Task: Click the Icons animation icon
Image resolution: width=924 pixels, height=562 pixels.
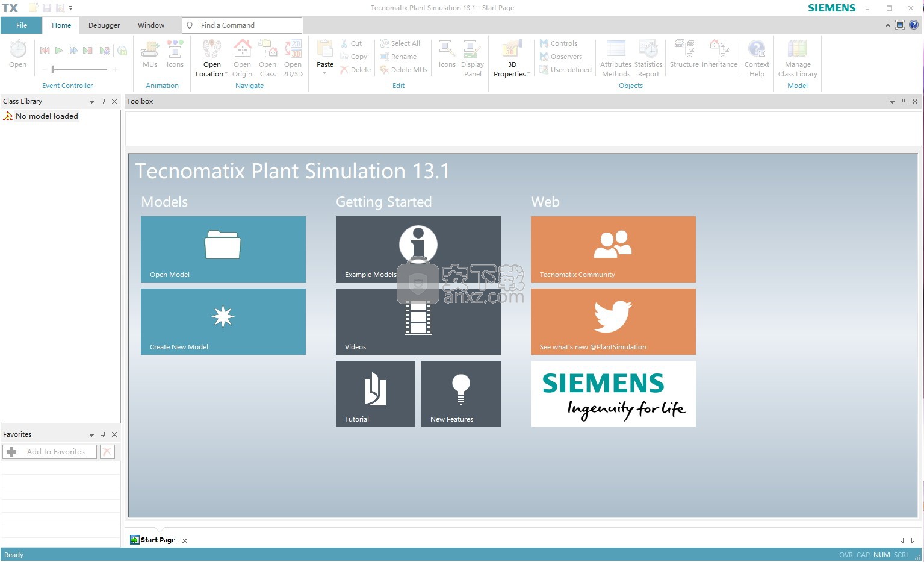Action: click(x=175, y=54)
